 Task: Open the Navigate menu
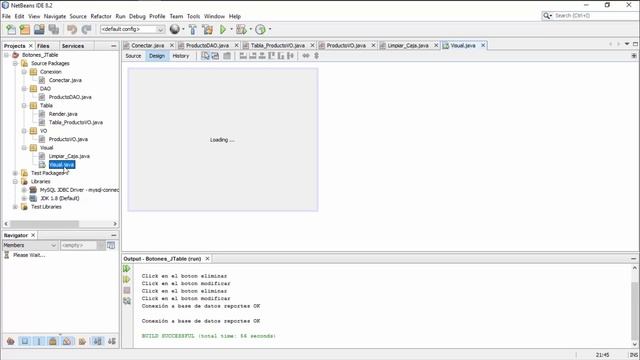point(55,16)
